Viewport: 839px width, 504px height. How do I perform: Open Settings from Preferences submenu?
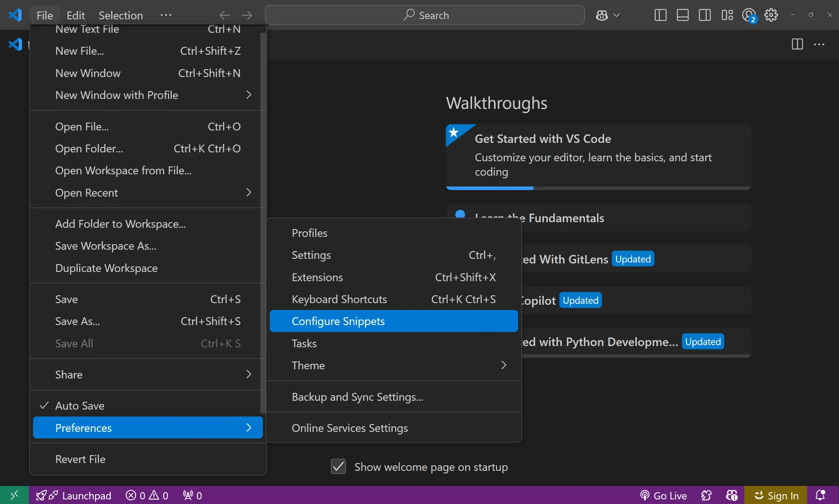click(394, 255)
